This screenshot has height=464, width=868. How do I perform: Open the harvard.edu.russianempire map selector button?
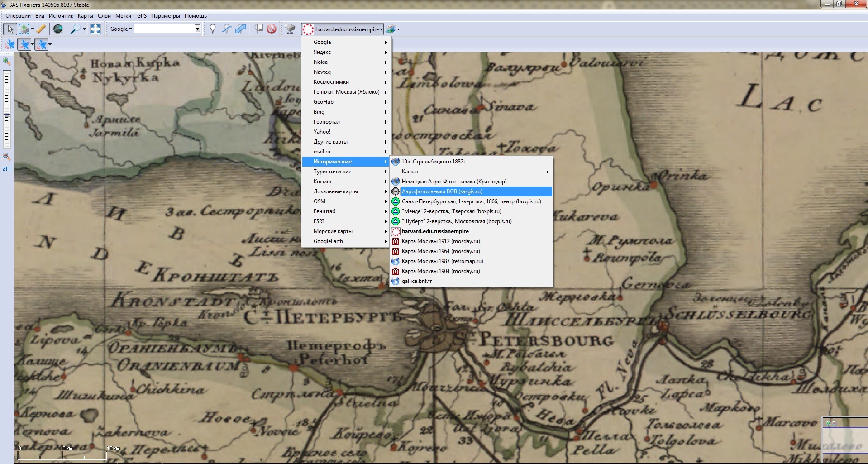(x=342, y=29)
